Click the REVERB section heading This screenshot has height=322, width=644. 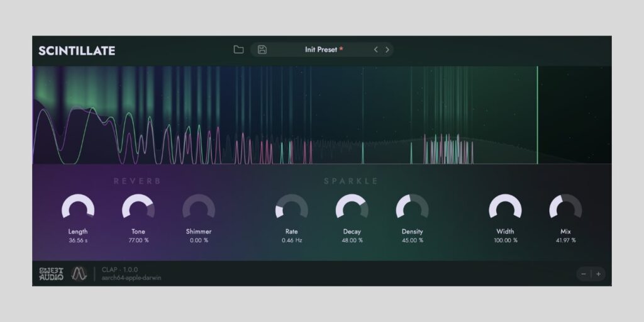[137, 181]
